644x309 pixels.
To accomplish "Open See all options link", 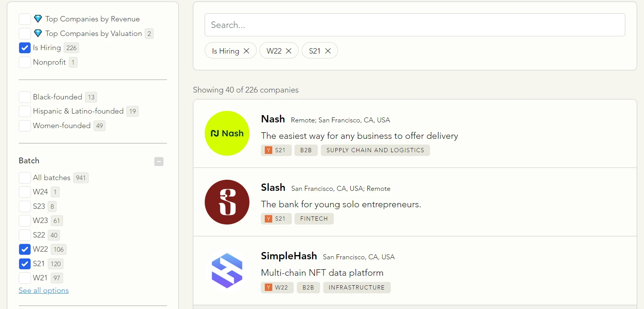I will [x=44, y=291].
